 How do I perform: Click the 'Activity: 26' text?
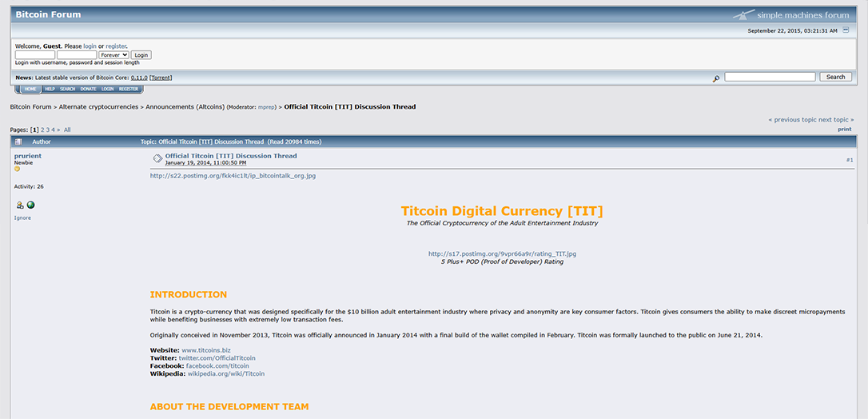click(29, 186)
